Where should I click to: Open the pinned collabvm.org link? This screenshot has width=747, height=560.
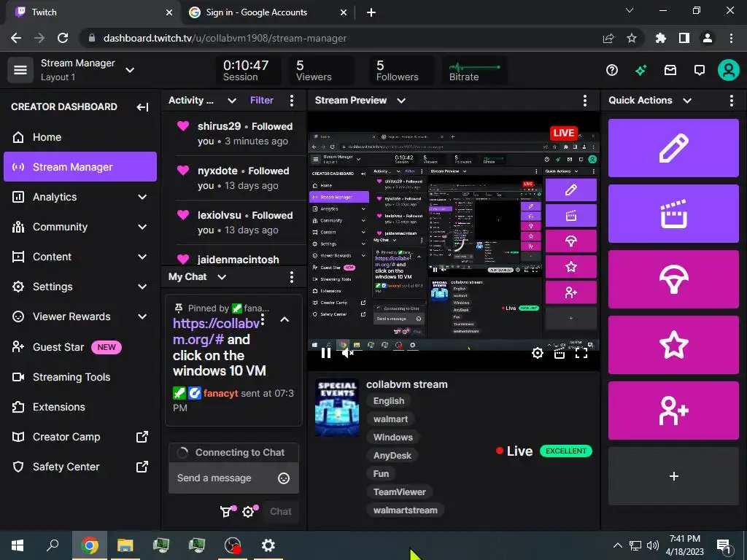click(x=215, y=332)
